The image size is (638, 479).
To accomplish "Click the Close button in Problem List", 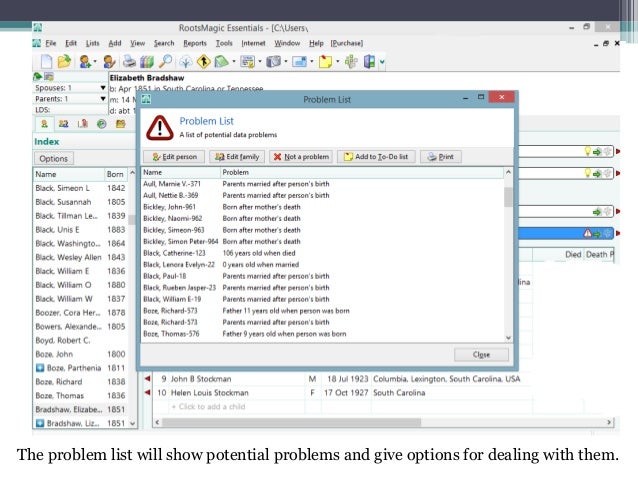I will [x=481, y=354].
